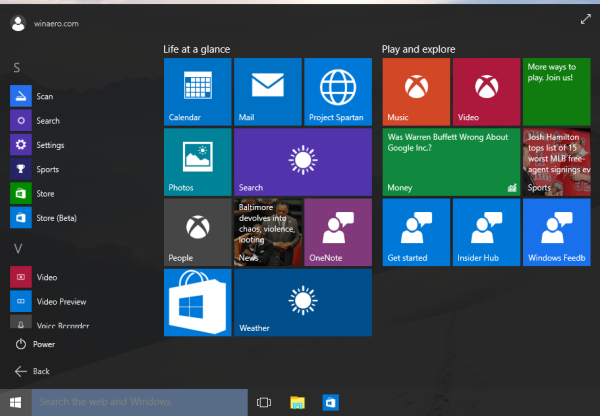The height and width of the screenshot is (416, 600).
Task: Launch the Project Spartan tile
Action: [338, 92]
